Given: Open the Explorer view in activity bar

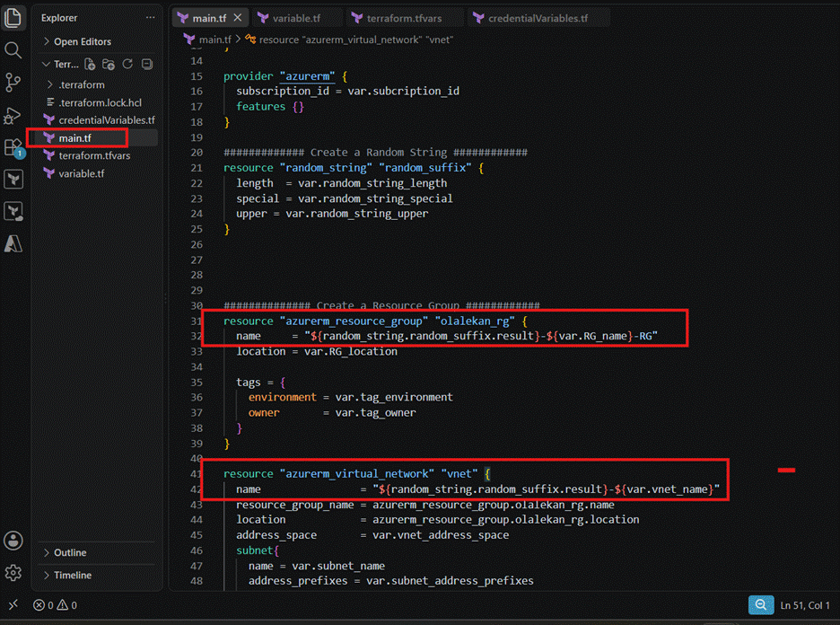Looking at the screenshot, I should 13,17.
